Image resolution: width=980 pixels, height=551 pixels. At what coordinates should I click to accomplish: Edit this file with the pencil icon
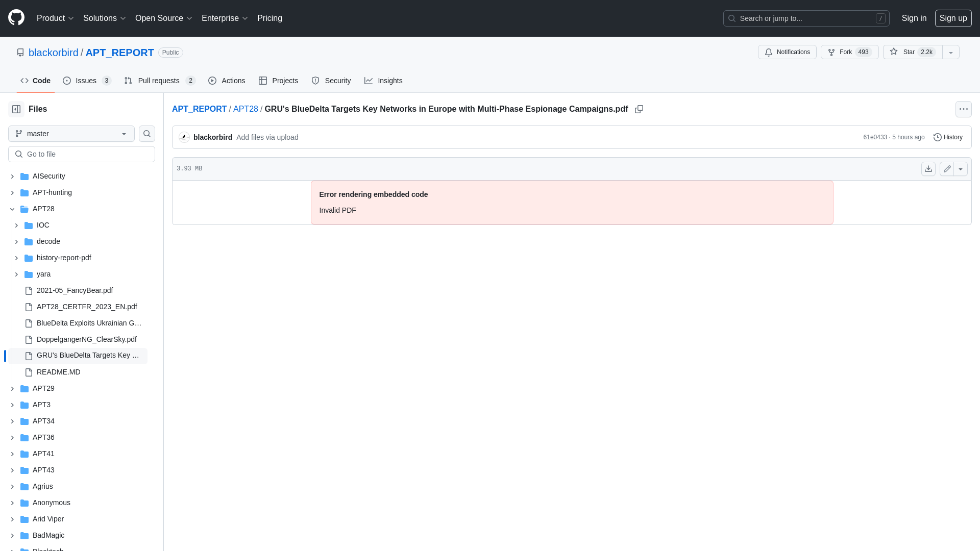(947, 169)
